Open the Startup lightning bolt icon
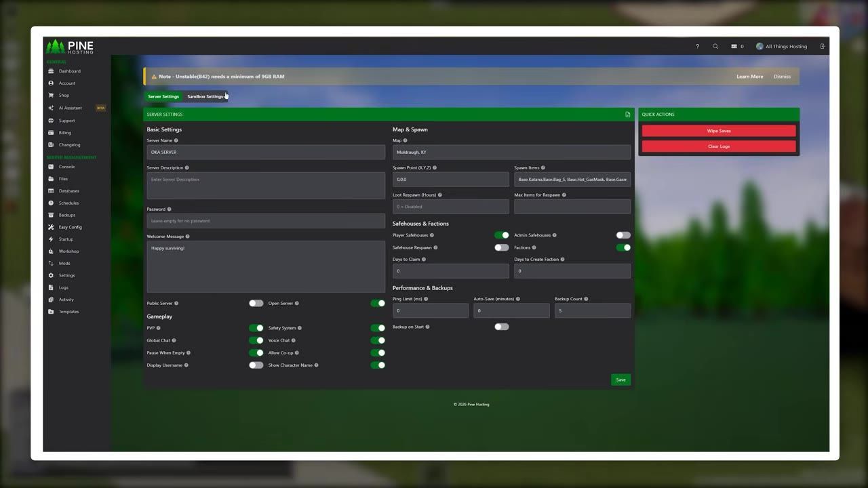The width and height of the screenshot is (868, 488). pos(51,239)
